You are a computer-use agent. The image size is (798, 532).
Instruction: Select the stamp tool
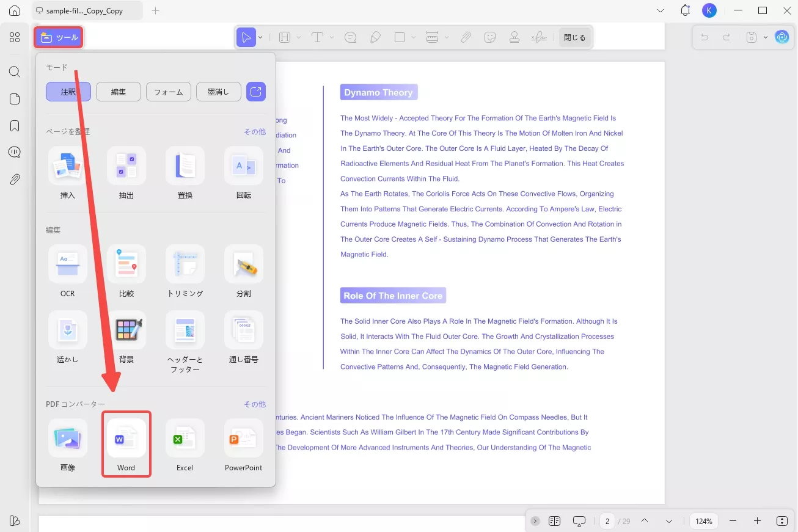(514, 37)
